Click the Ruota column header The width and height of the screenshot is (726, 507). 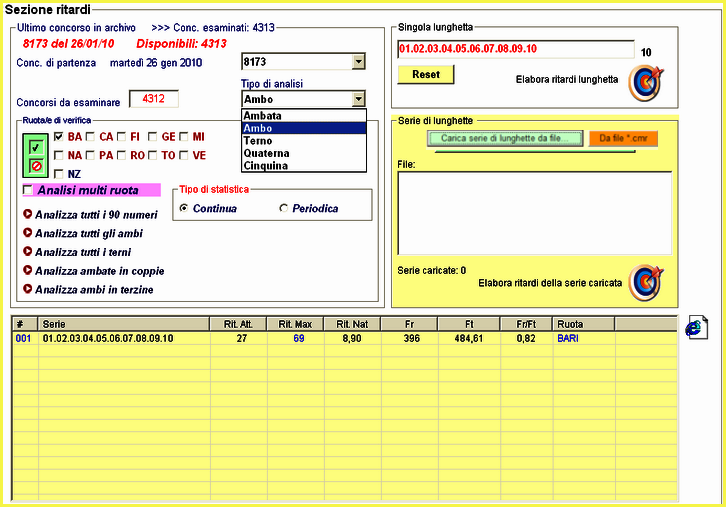pos(583,324)
